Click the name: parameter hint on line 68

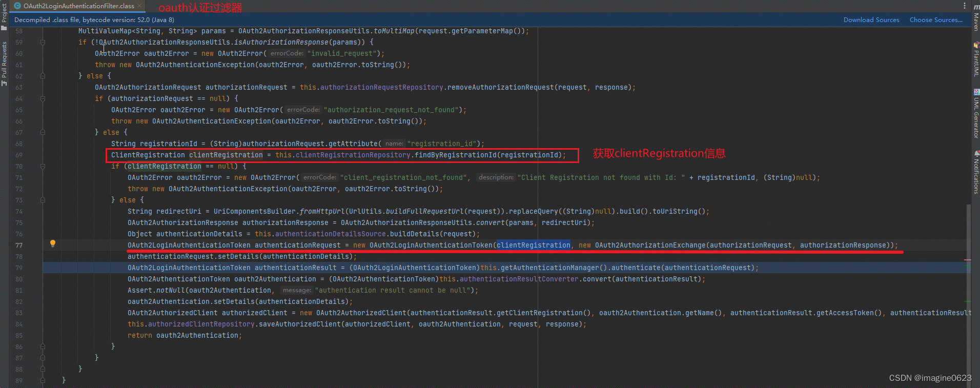coord(394,144)
